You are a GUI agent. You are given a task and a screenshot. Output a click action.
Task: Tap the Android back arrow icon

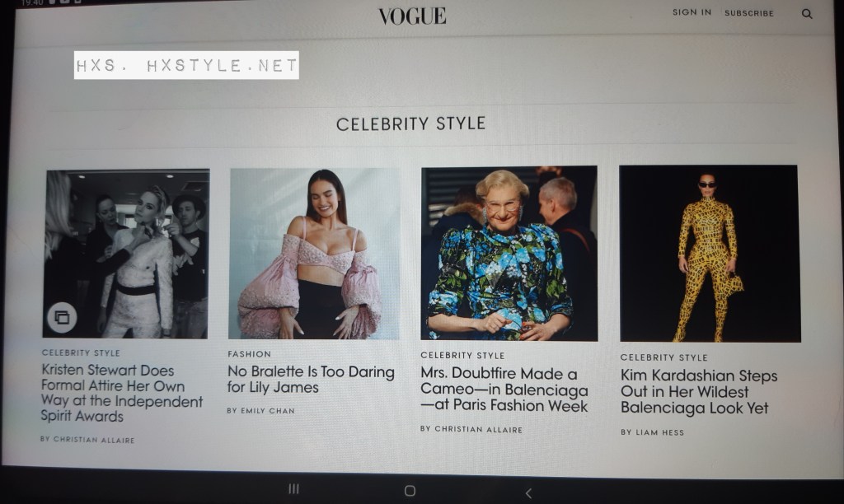[528, 492]
